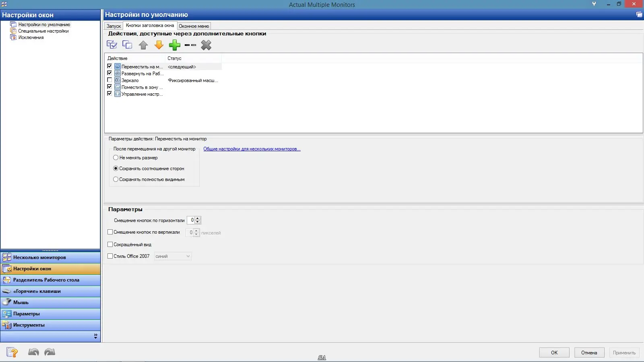Viewport: 644px width, 362px height.
Task: Click the copy action toolbar icon
Action: coord(127,45)
